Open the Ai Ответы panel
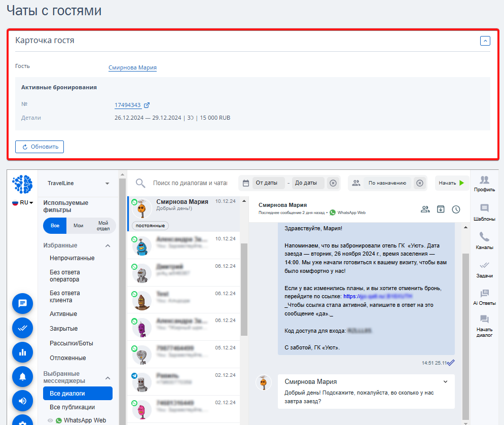504x425 pixels. 484,297
